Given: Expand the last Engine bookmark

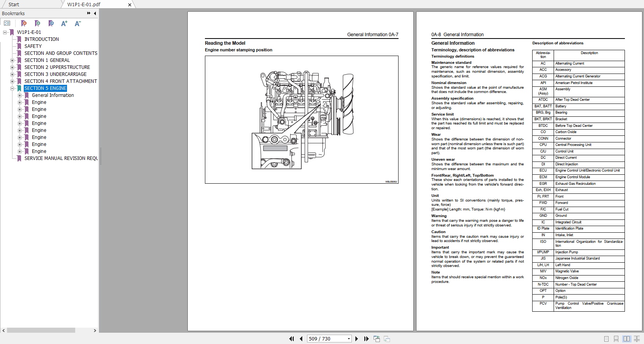Looking at the screenshot, I should tap(19, 151).
